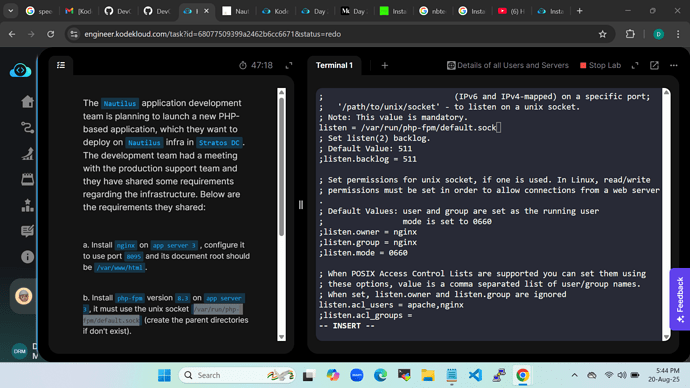Expand the task description panel to fullscreen
690x388 pixels.
(x=289, y=66)
